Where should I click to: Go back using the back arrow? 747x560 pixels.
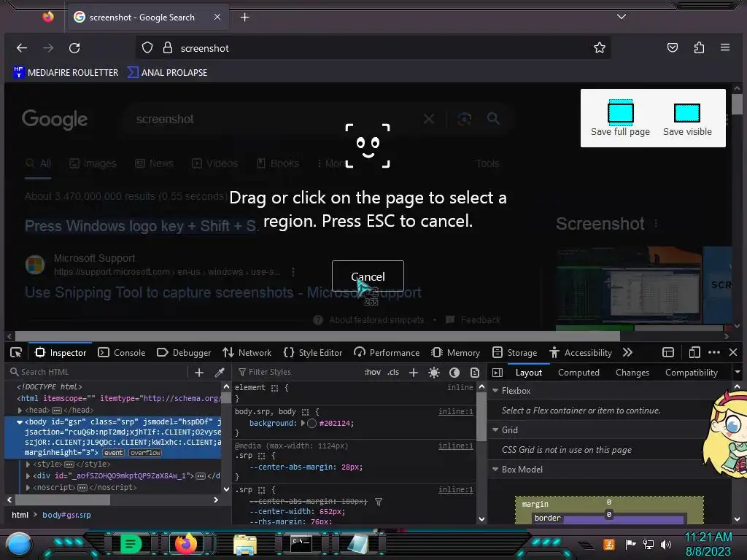pyautogui.click(x=21, y=48)
